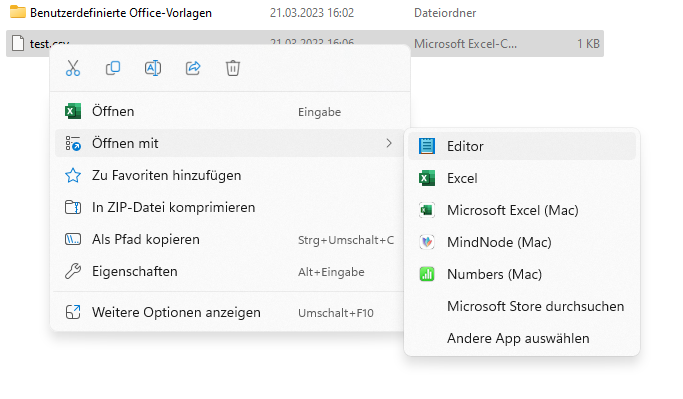This screenshot has height=399, width=683.
Task: Click the yellow folder icon
Action: click(x=18, y=12)
